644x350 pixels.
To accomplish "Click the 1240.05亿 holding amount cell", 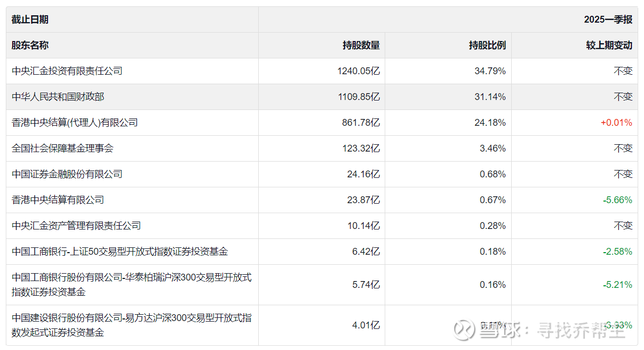I will pos(358,71).
